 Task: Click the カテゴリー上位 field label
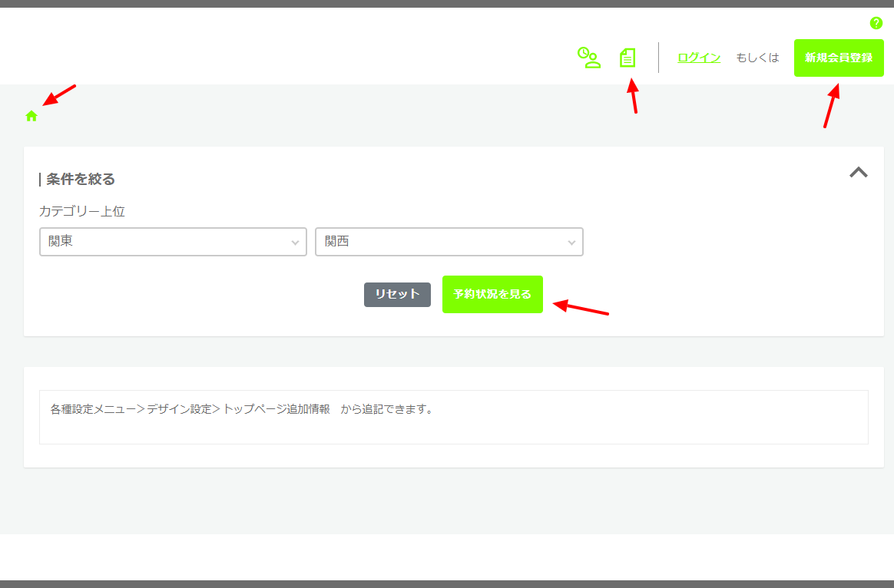tap(81, 211)
